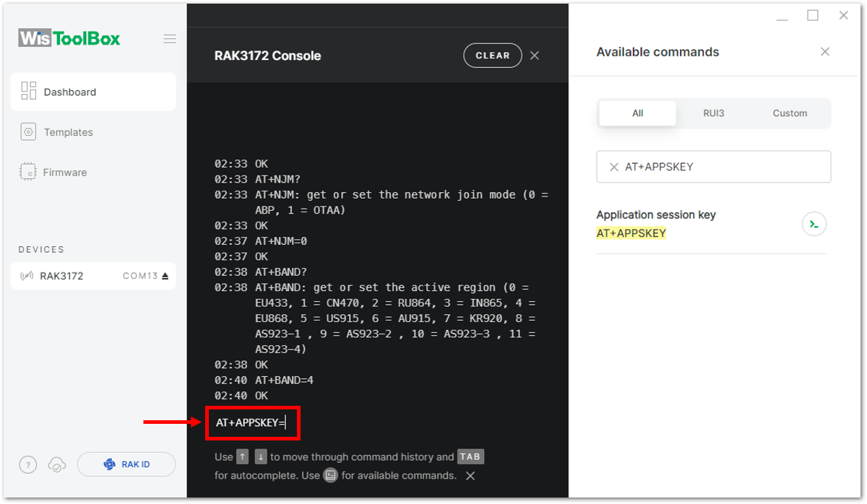The height and width of the screenshot is (504, 867).
Task: Click the highlighted AT+APPSKEY command text
Action: (x=631, y=233)
